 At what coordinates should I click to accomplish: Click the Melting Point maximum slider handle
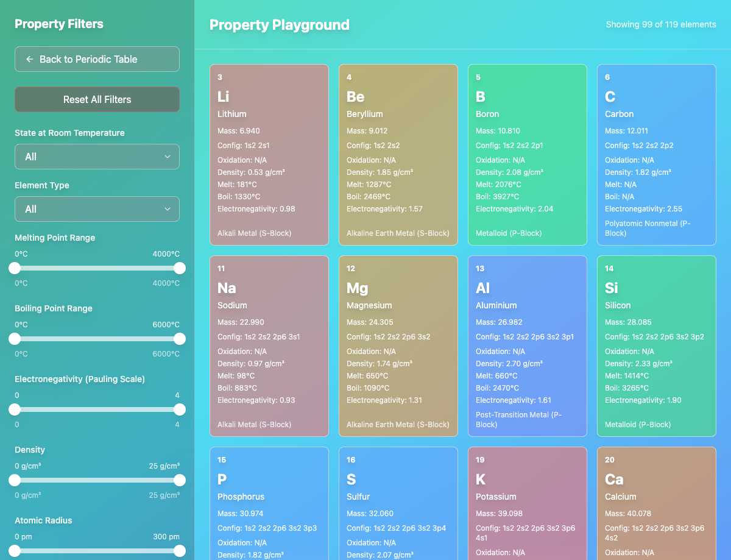pyautogui.click(x=180, y=268)
